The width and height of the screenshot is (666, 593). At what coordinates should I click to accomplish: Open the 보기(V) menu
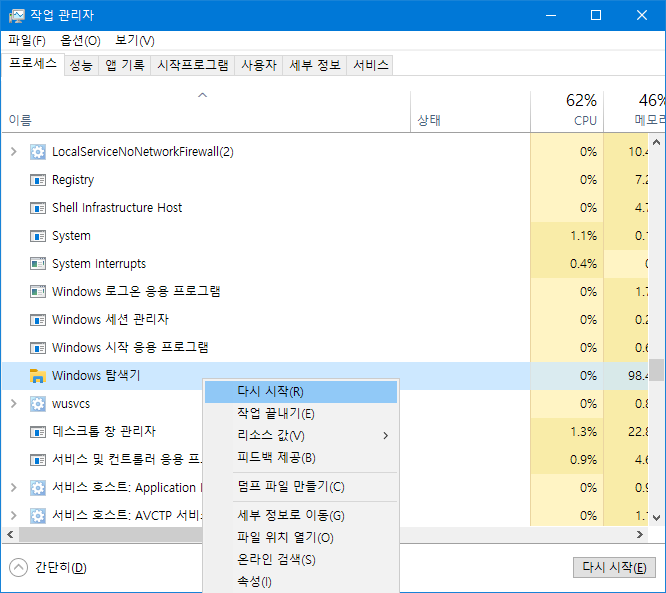tap(135, 41)
